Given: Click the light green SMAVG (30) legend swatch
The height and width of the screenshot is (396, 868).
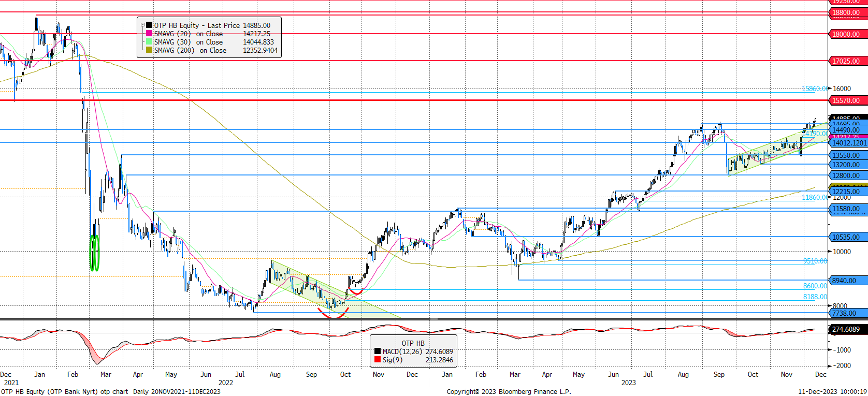Looking at the screenshot, I should (x=149, y=41).
